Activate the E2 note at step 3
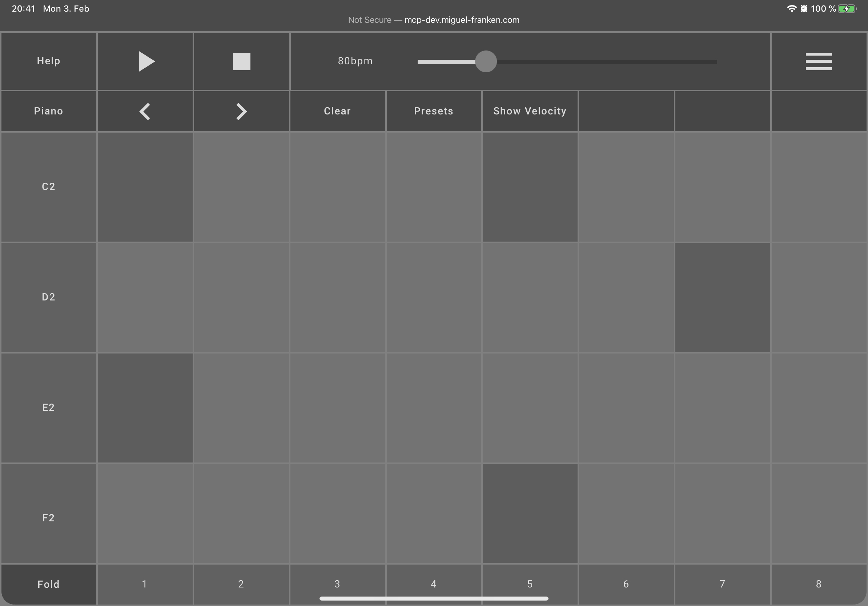The image size is (868, 606). 337,408
